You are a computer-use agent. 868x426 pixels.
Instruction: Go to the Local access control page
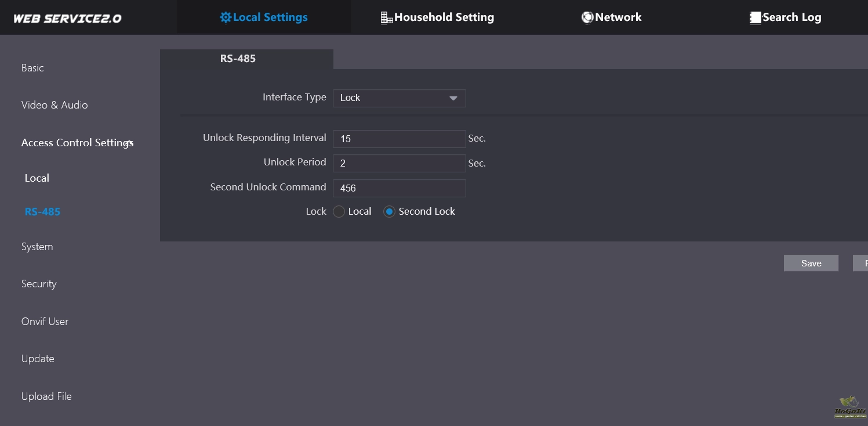37,178
